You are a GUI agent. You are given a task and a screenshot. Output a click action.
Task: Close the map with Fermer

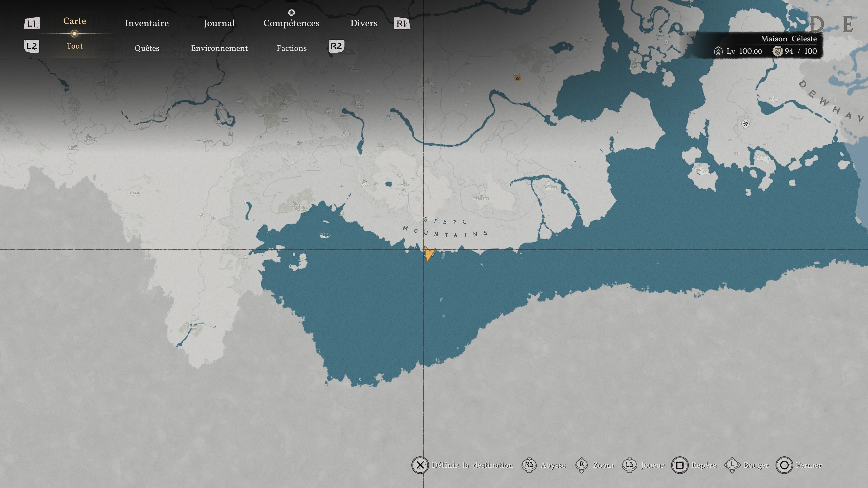click(809, 465)
